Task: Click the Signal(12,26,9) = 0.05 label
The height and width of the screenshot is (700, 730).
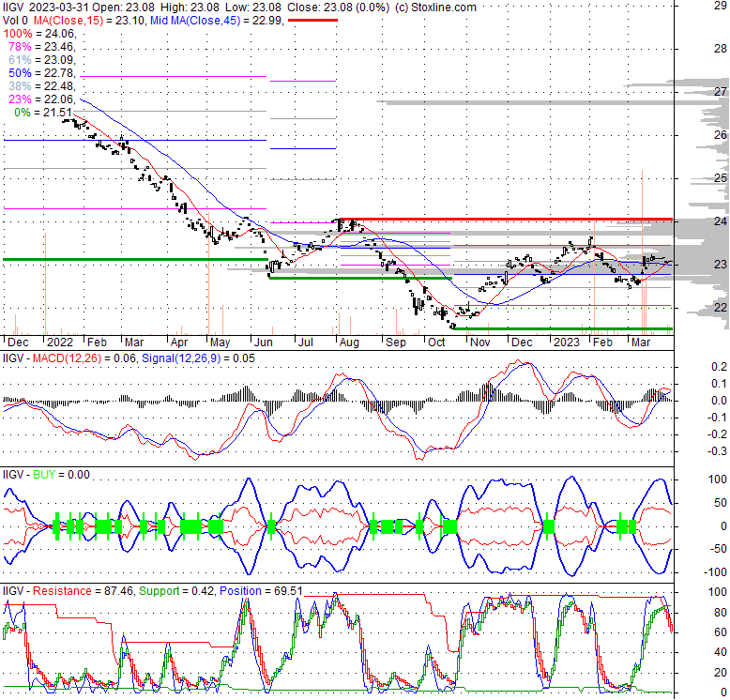Action: click(x=198, y=358)
